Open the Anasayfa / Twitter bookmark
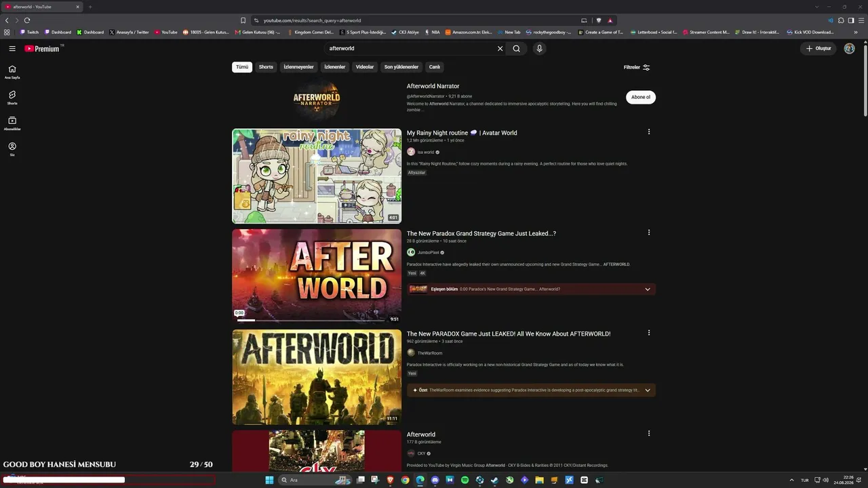The image size is (868, 488). coord(129,32)
